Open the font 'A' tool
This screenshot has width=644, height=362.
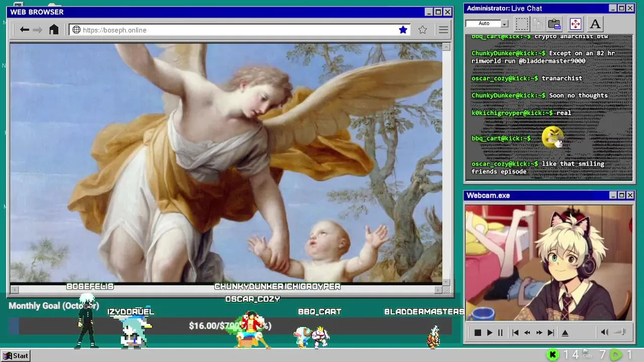tap(595, 24)
